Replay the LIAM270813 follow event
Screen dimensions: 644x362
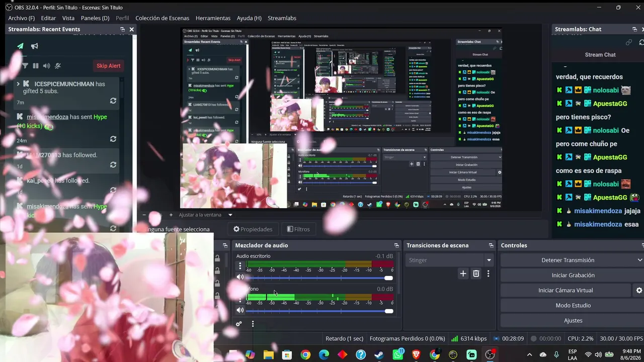[113, 164]
